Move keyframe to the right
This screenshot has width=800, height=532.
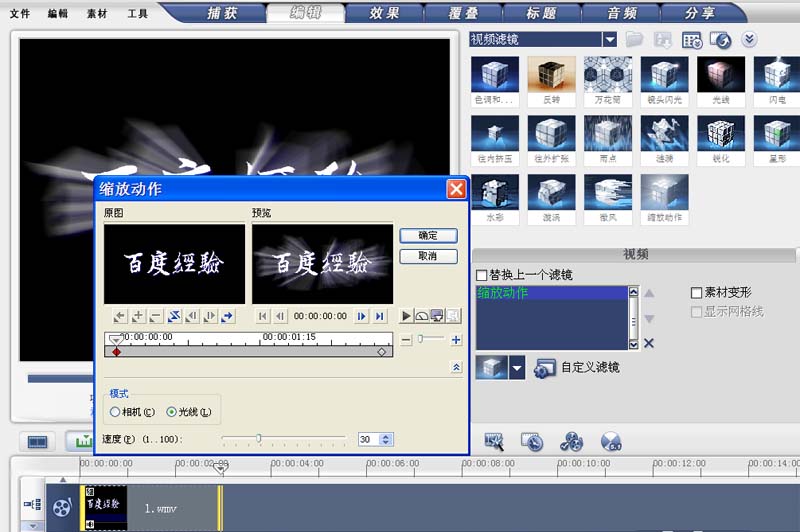(x=210, y=316)
